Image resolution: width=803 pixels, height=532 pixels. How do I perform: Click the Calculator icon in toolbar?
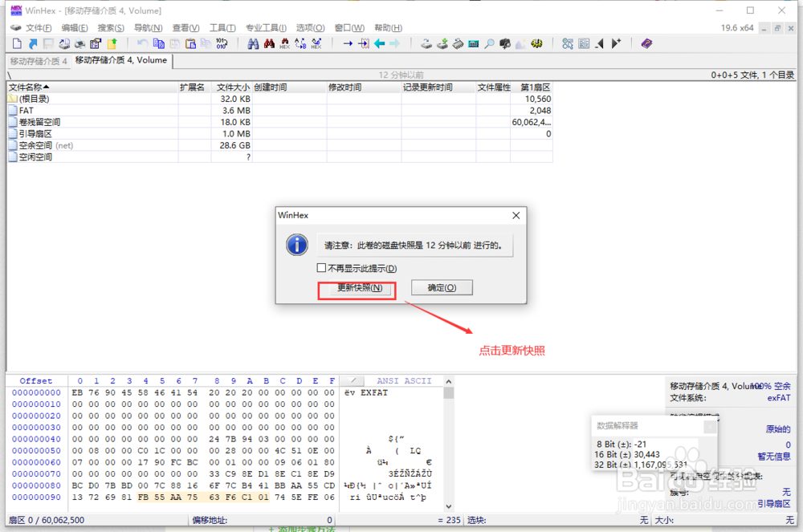[x=474, y=43]
